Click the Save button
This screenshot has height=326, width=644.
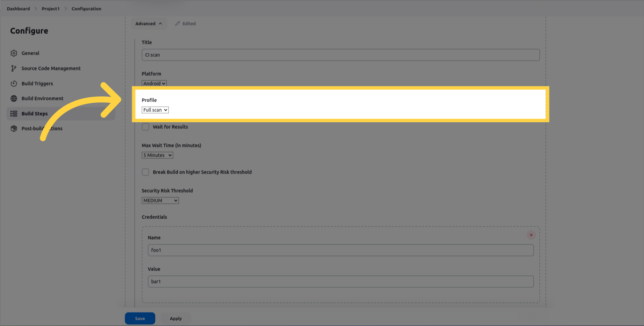click(140, 319)
